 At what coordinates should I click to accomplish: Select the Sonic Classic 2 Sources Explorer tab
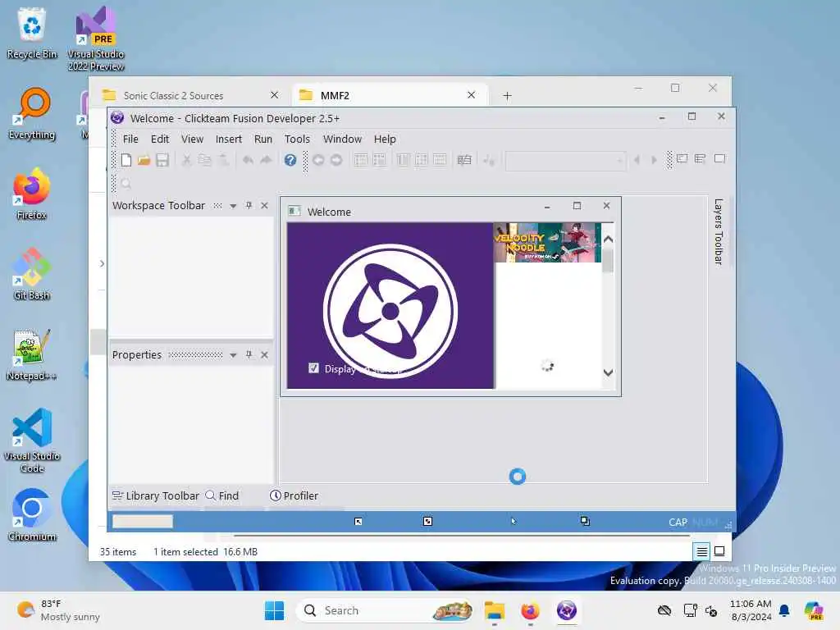coord(191,95)
